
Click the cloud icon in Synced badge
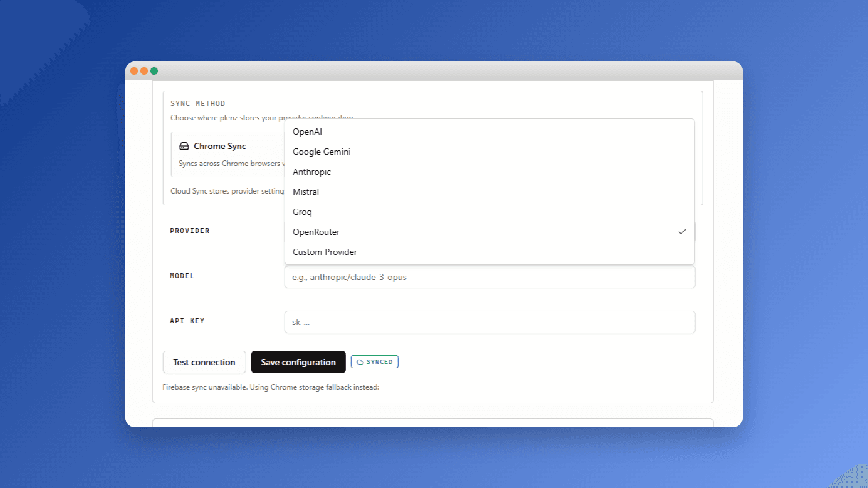click(x=360, y=362)
